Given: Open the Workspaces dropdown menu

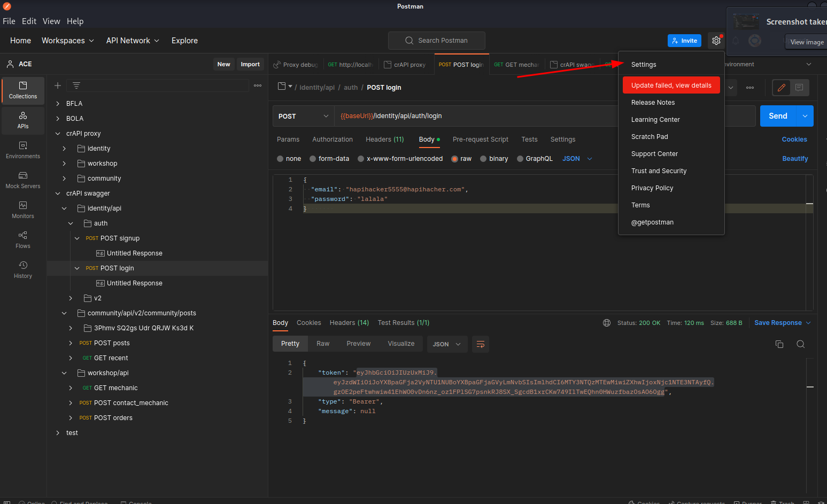Looking at the screenshot, I should click(x=68, y=41).
